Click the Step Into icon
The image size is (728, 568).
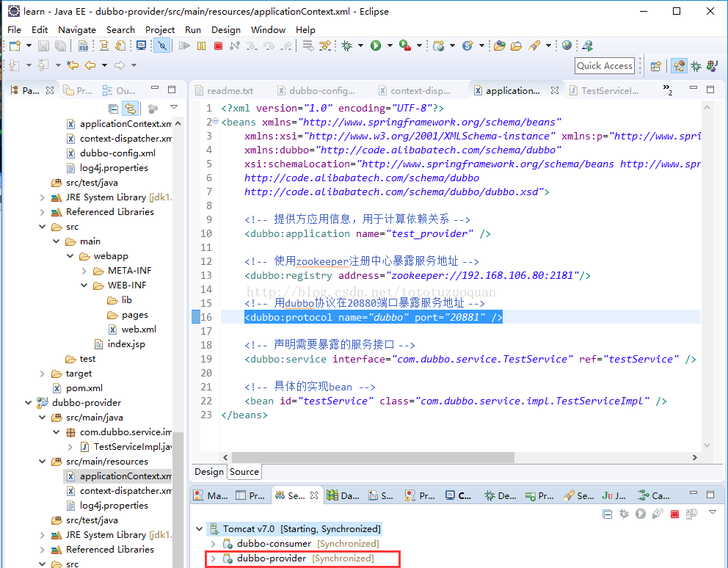coord(252,45)
